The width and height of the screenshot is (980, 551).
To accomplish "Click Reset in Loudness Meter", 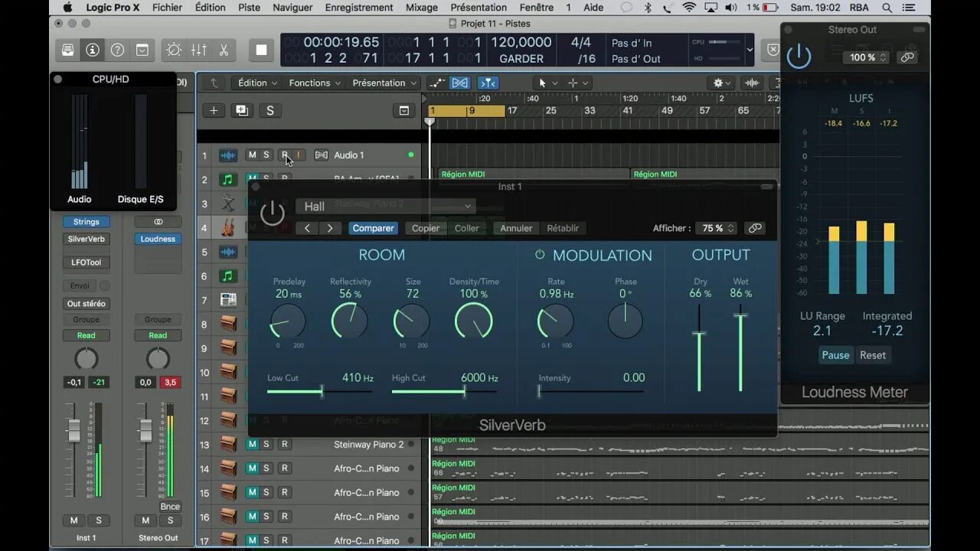I will (873, 355).
